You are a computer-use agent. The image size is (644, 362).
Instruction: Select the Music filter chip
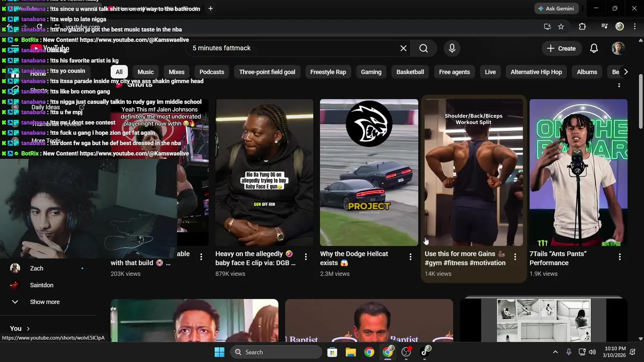[x=145, y=72]
